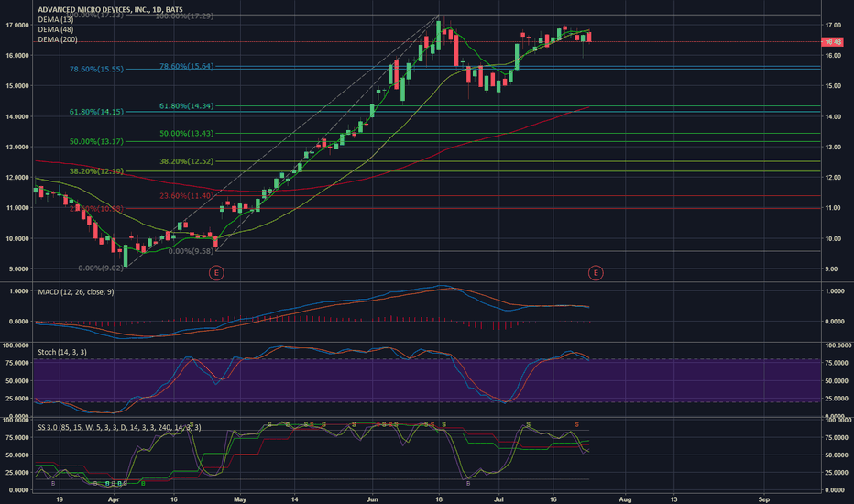
Task: Select the 50.00%(13.17) Fibonacci label
Action: 96,142
